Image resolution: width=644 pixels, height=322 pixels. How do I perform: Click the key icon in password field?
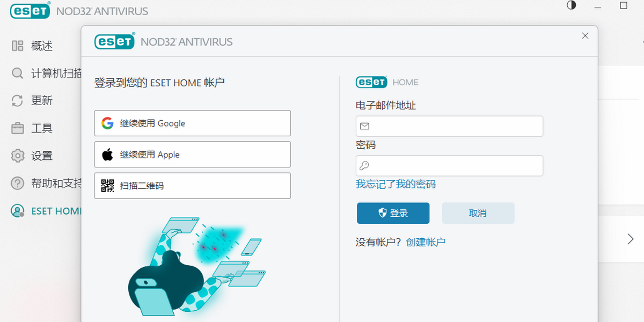point(364,166)
